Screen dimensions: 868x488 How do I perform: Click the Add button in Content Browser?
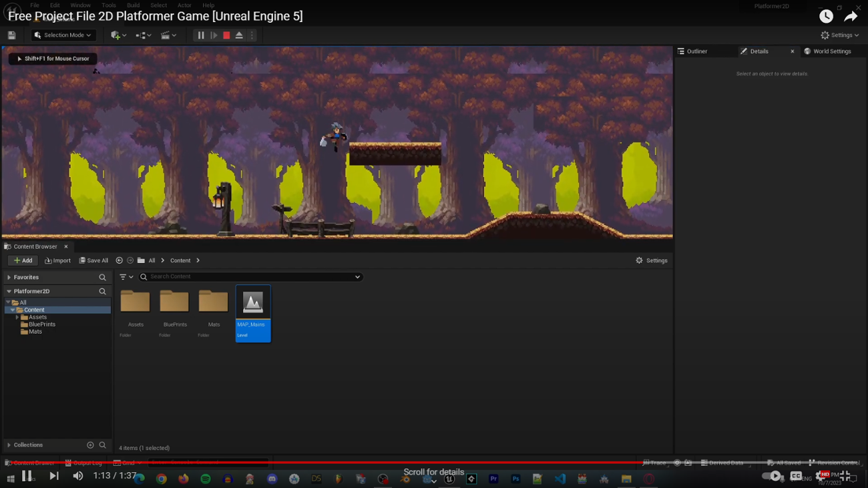click(23, 260)
